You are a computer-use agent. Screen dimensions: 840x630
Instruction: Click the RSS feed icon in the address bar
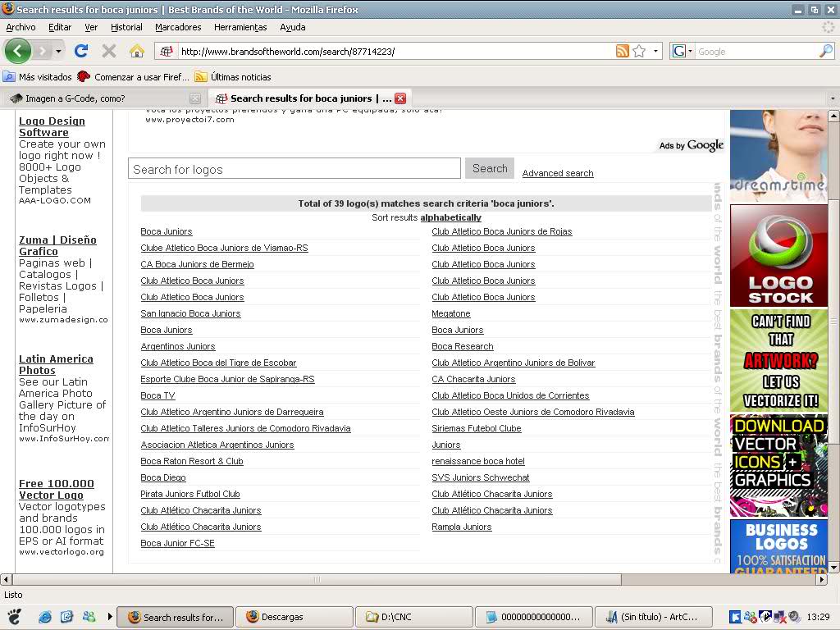(622, 52)
